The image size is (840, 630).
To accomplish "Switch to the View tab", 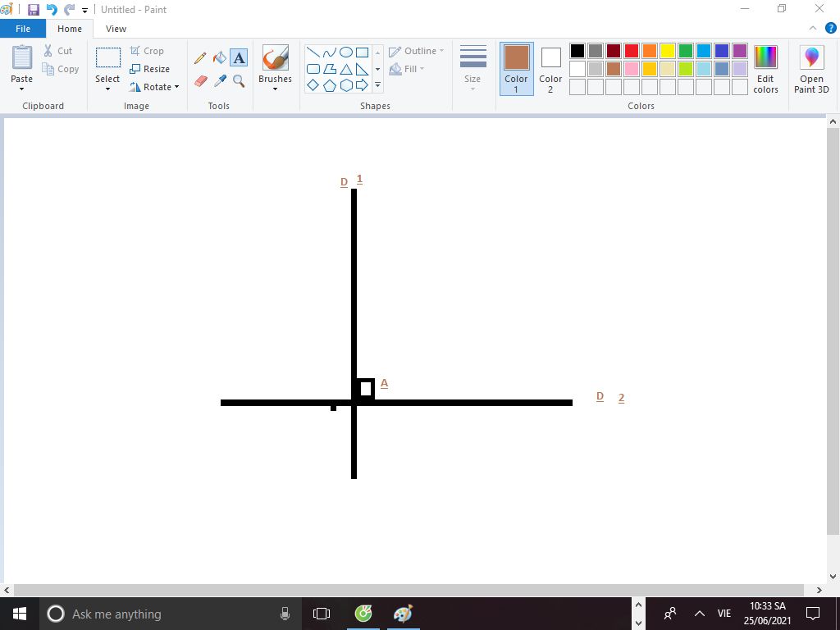I will pyautogui.click(x=116, y=29).
